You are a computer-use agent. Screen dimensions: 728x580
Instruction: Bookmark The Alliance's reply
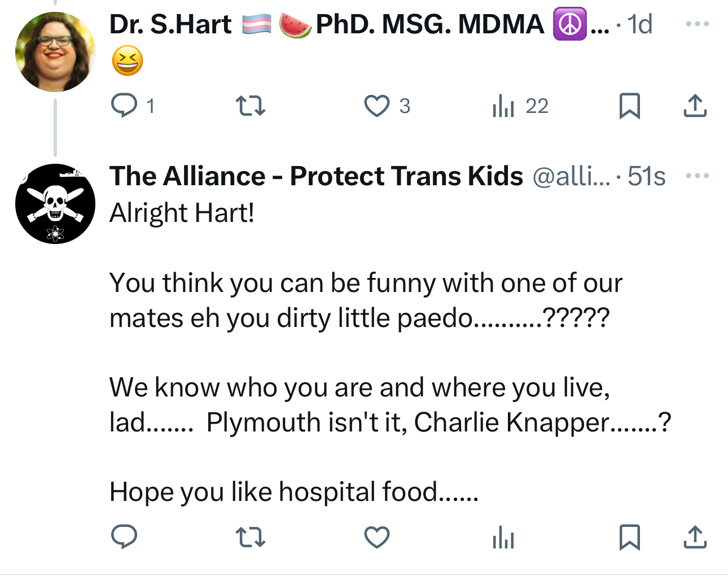(629, 537)
